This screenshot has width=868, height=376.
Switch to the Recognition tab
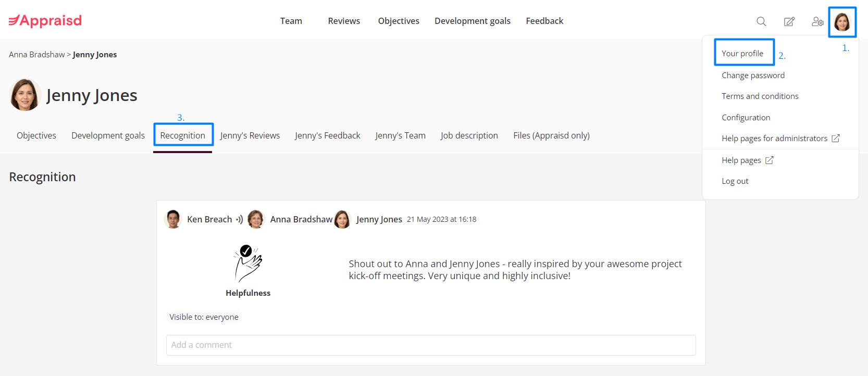tap(183, 135)
